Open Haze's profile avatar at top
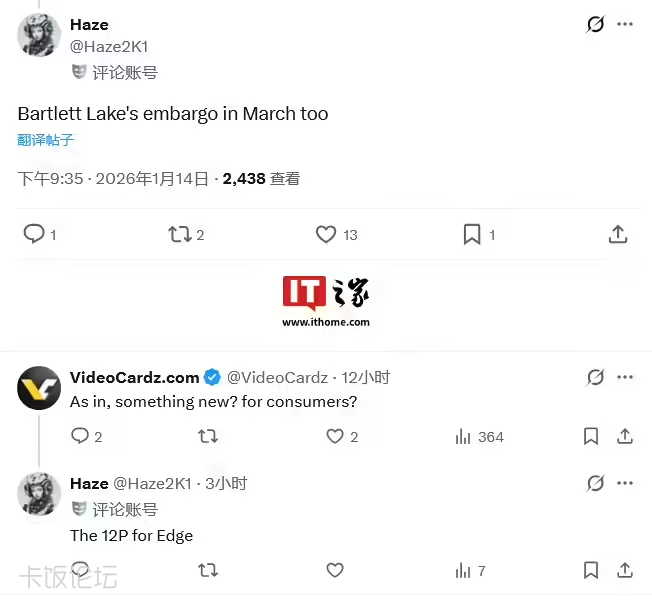The image size is (652, 600). [39, 35]
